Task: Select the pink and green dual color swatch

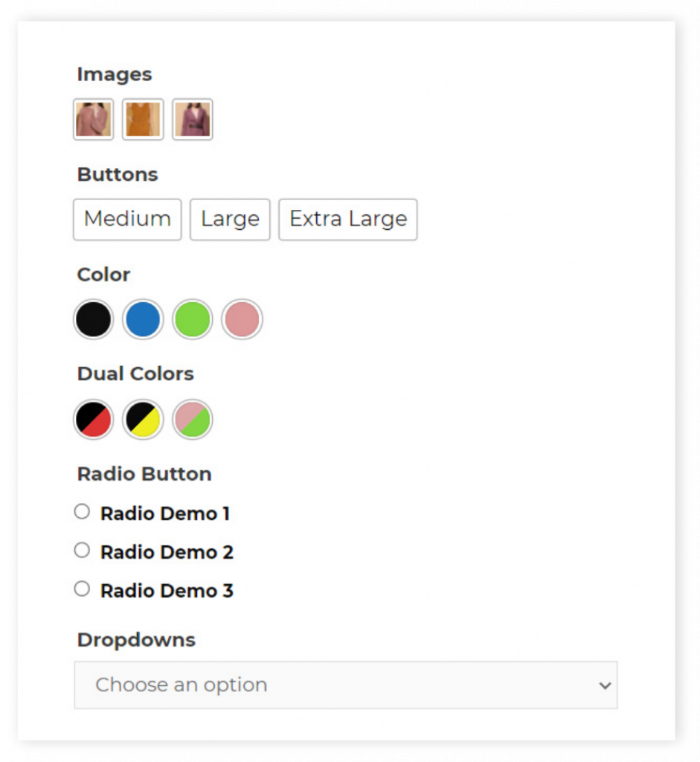Action: 193,420
